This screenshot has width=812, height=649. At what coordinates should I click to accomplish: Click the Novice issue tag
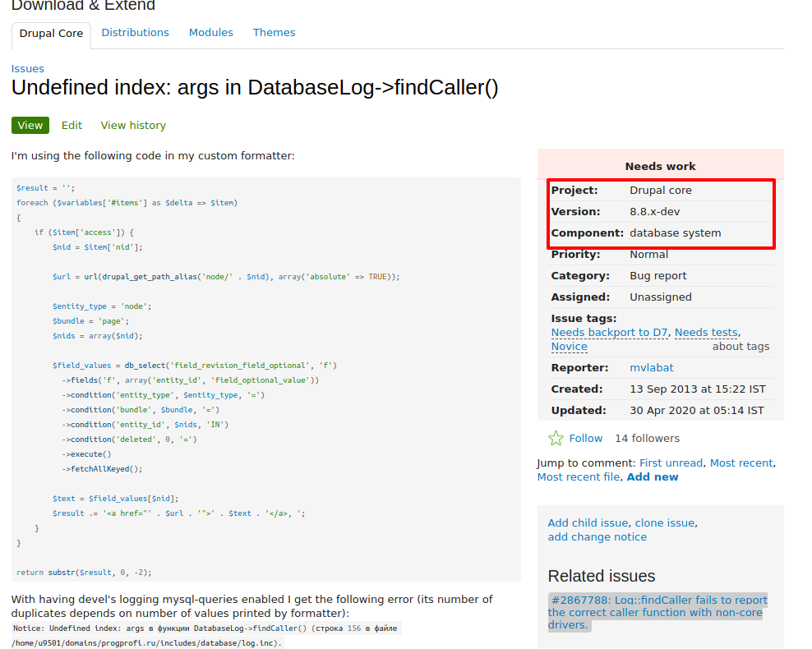coord(569,346)
